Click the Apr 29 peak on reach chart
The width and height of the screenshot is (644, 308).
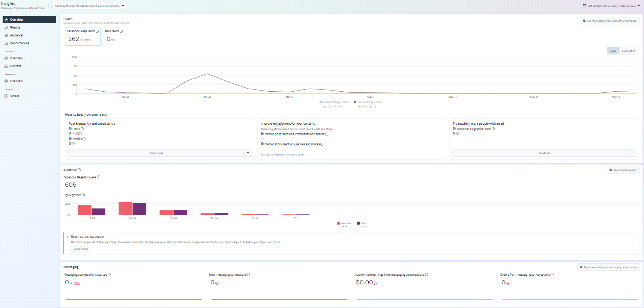(x=207, y=74)
